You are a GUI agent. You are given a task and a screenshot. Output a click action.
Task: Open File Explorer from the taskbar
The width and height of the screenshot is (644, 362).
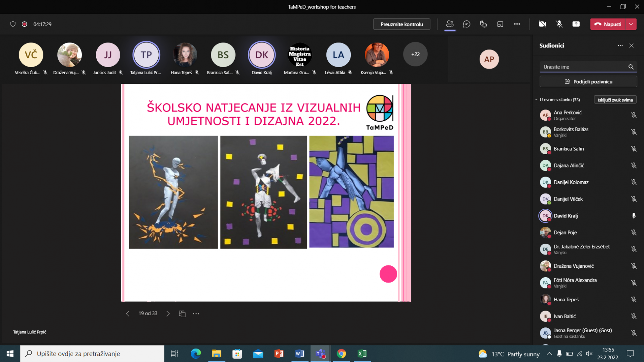(x=216, y=354)
